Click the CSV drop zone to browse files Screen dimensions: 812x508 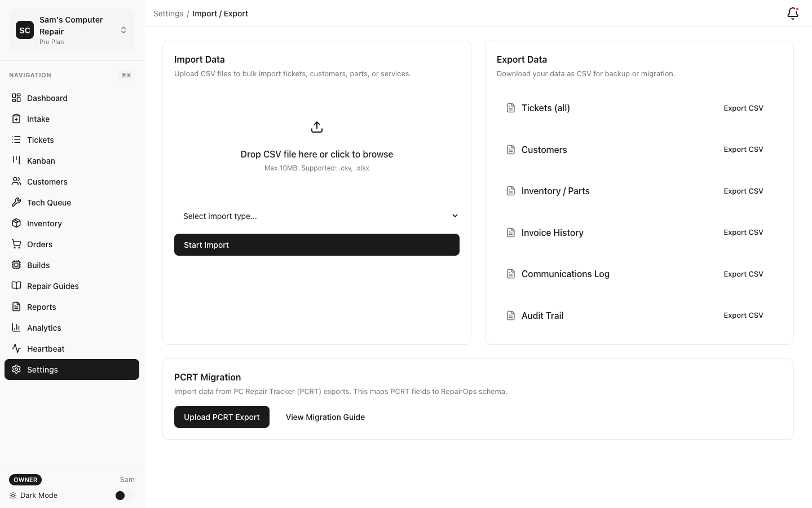(x=316, y=154)
